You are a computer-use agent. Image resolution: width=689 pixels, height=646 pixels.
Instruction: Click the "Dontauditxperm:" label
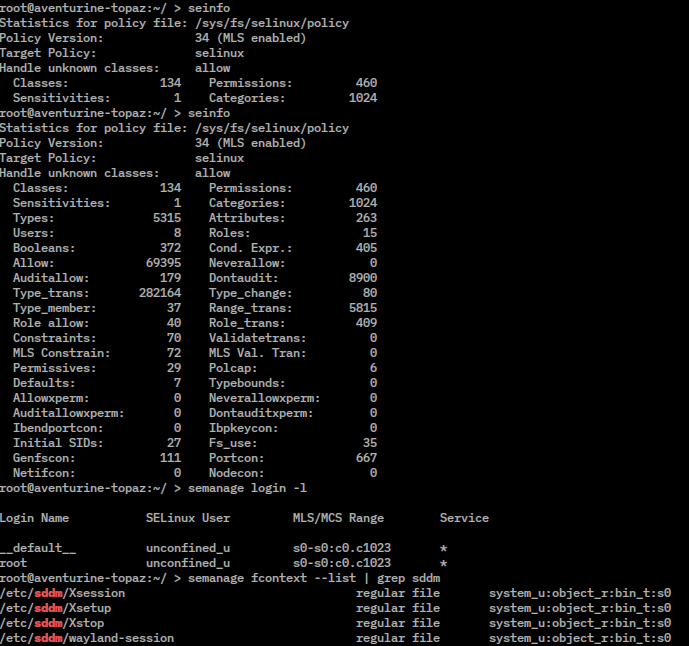[261, 413]
